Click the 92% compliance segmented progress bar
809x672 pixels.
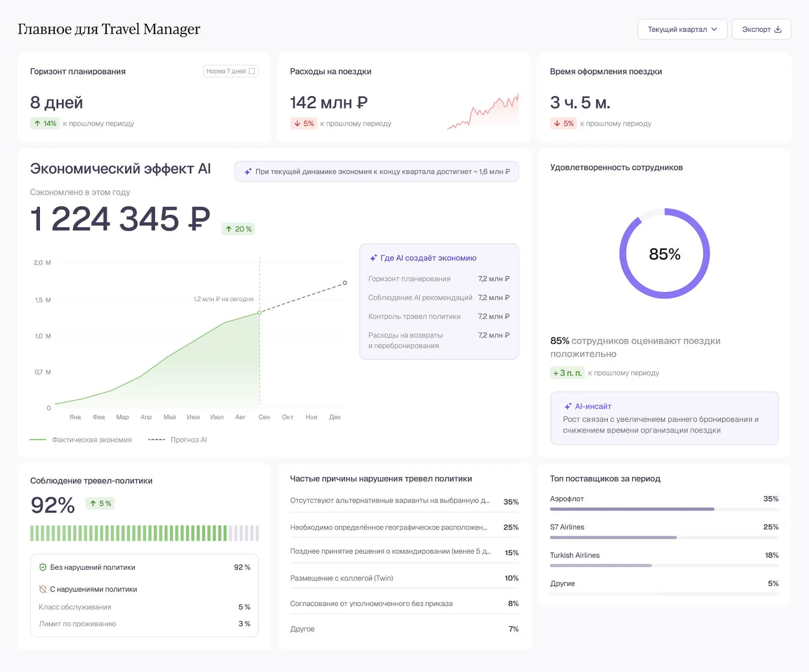tap(145, 534)
